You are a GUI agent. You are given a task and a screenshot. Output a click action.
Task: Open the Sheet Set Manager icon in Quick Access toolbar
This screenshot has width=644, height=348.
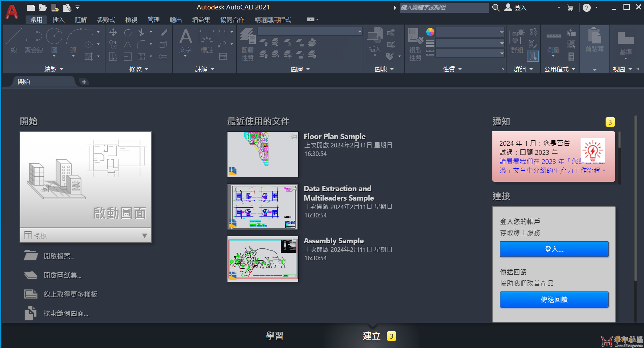click(67, 7)
